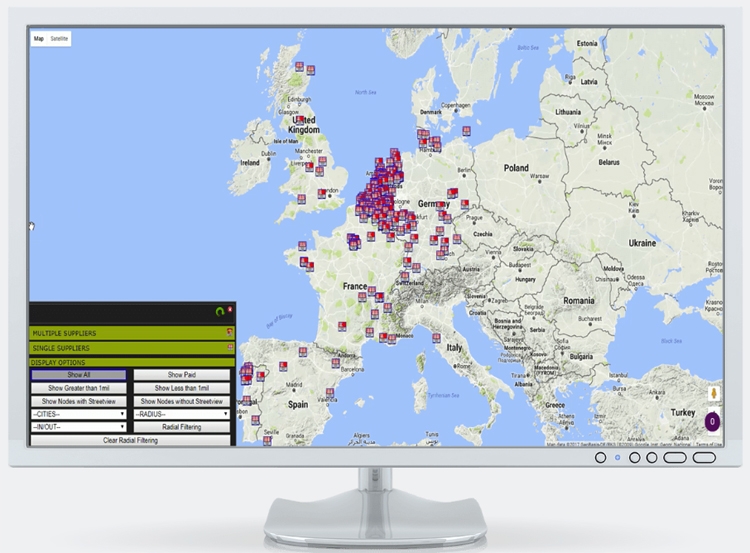Click the supplier marker near Andorra
The height and width of the screenshot is (553, 750).
click(336, 363)
